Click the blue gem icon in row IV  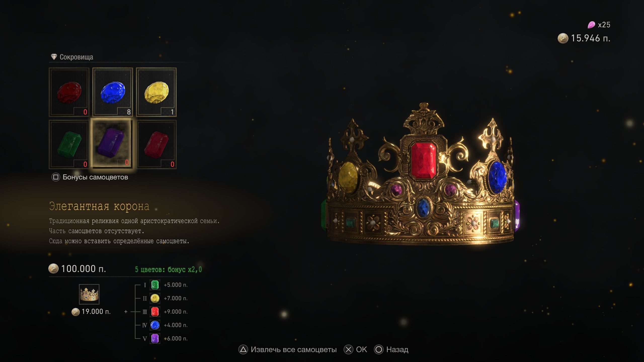[155, 325]
